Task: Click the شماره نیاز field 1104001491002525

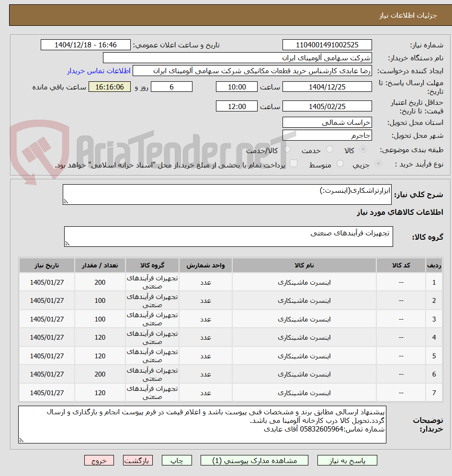Action: (x=327, y=45)
